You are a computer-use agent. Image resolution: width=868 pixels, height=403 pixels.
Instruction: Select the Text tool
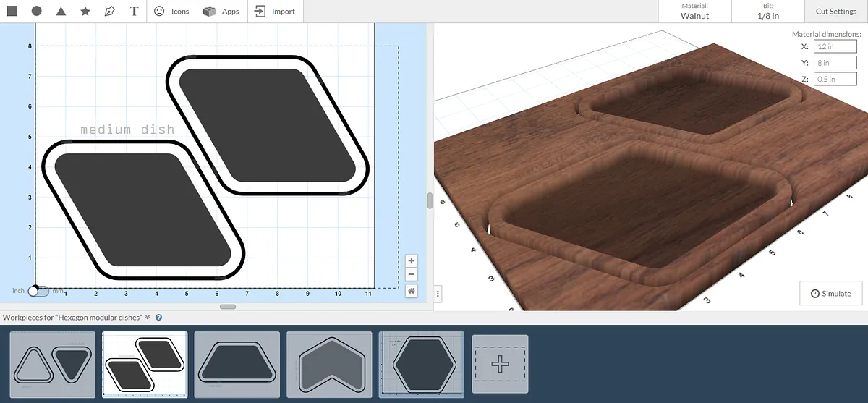(x=134, y=12)
